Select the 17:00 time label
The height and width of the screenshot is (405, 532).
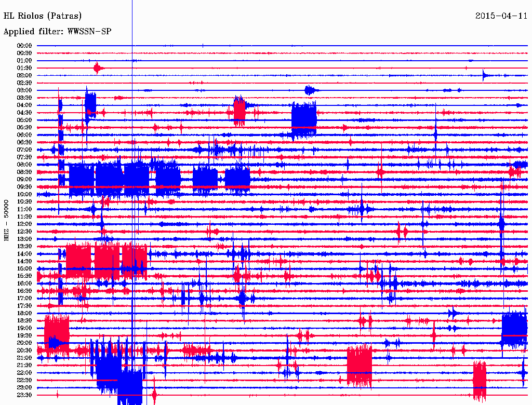point(24,298)
